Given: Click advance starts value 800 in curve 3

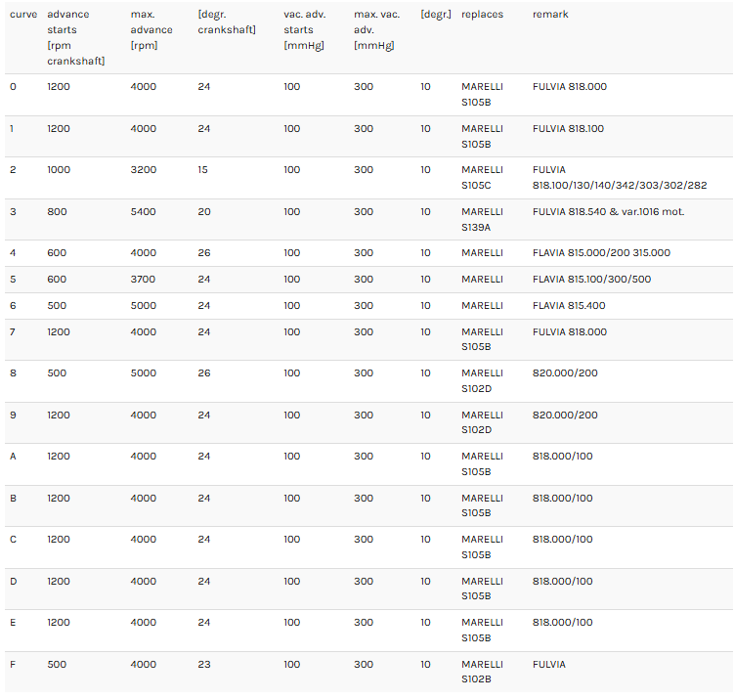Looking at the screenshot, I should 57,211.
